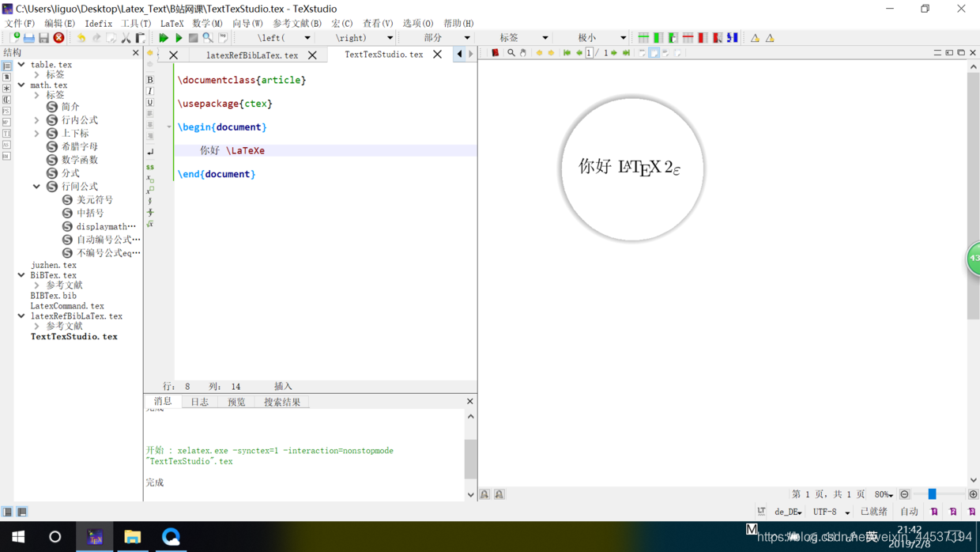Switch to the 日志 log tab
The width and height of the screenshot is (980, 552).
[x=199, y=402]
